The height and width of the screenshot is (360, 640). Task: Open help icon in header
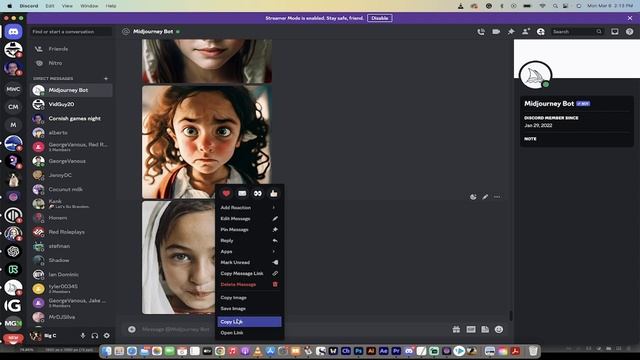point(629,31)
